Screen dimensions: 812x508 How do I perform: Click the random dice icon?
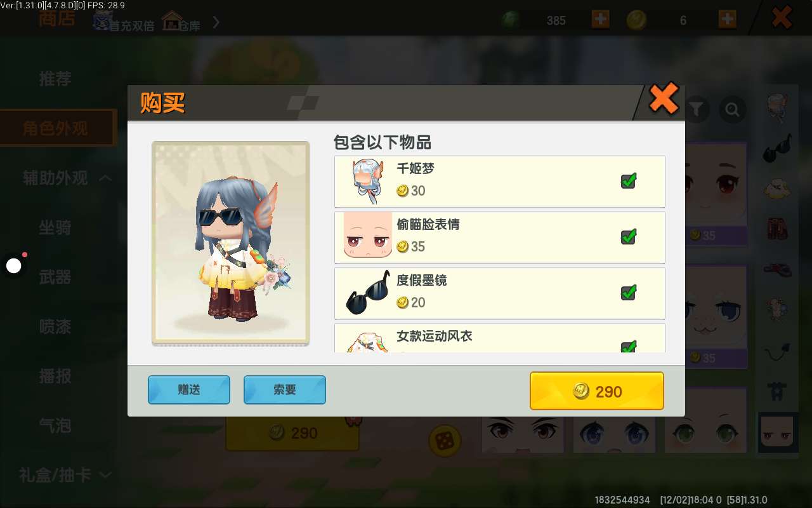pos(445,441)
